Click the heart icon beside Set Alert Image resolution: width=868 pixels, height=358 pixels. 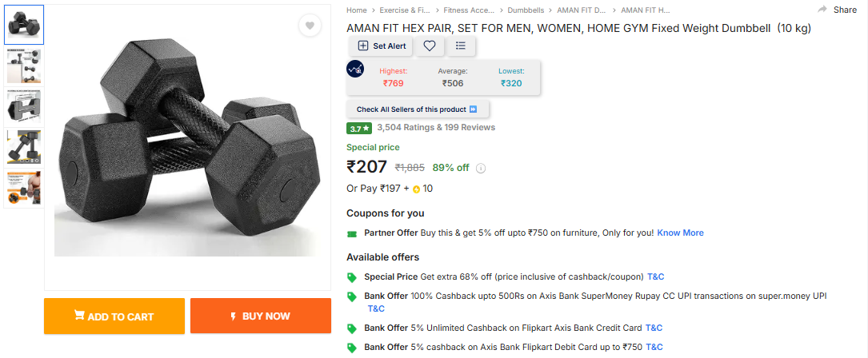pyautogui.click(x=430, y=46)
